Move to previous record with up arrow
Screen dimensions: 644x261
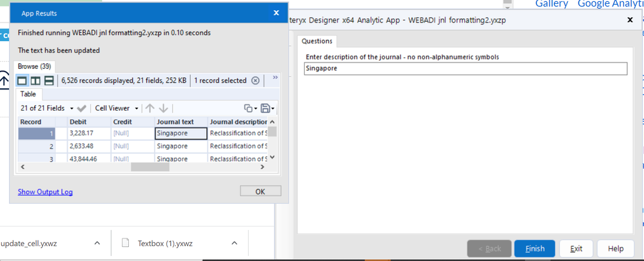pyautogui.click(x=150, y=108)
